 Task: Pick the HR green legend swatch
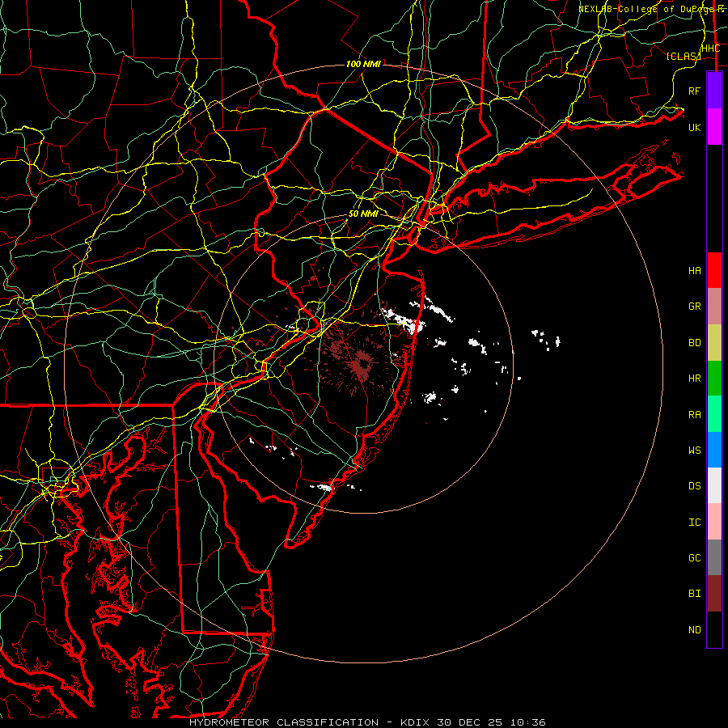click(x=714, y=378)
